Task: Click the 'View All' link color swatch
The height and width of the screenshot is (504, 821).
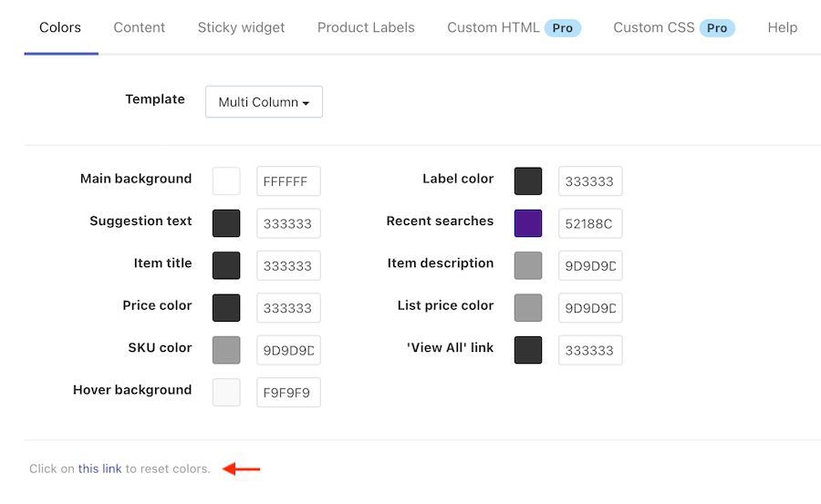Action: pyautogui.click(x=528, y=350)
